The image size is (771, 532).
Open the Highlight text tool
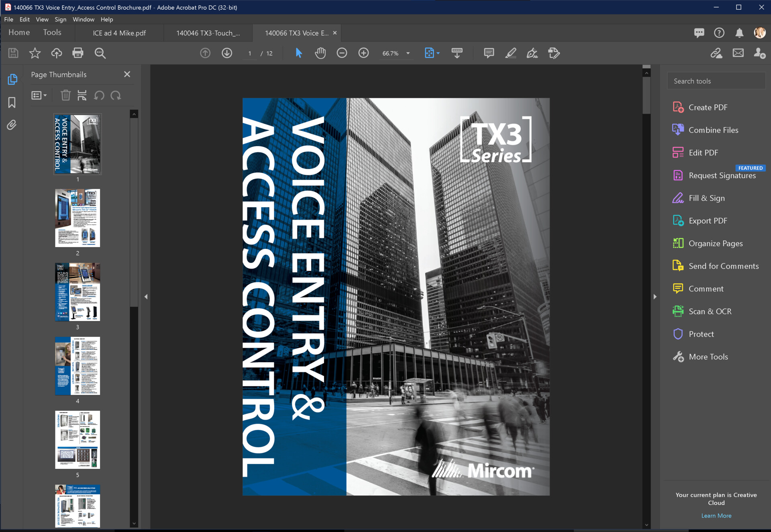[x=510, y=53]
